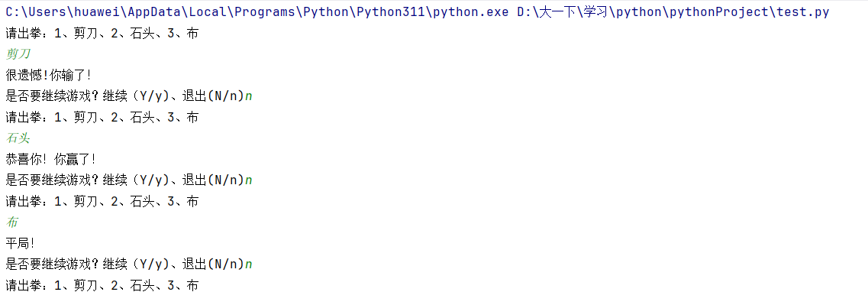Click the Python311 folder in the path
Screen dimensions: 868x305
point(389,11)
